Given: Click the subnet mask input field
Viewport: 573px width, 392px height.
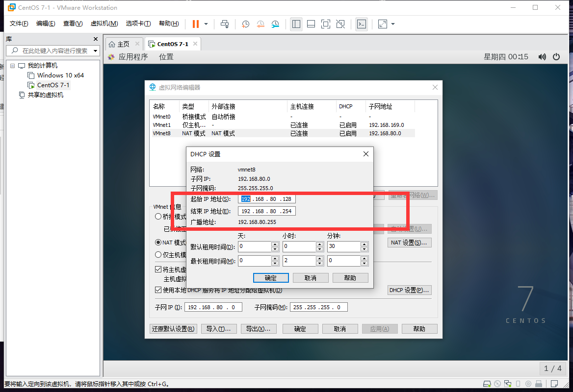Looking at the screenshot, I should pyautogui.click(x=319, y=307).
